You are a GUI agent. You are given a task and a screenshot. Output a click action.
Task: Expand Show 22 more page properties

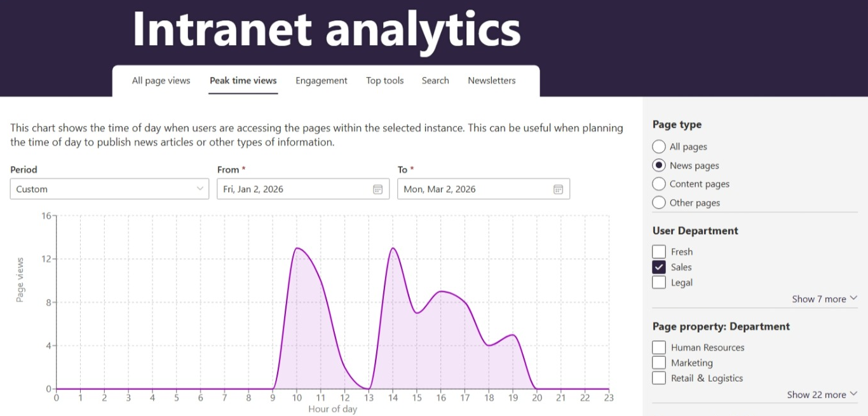coord(822,394)
